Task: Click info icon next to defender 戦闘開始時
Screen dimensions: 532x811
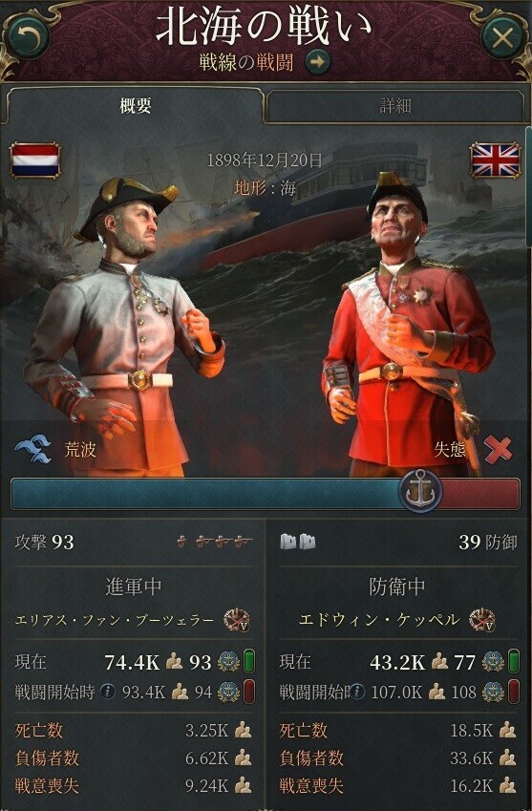Action: pyautogui.click(x=357, y=692)
